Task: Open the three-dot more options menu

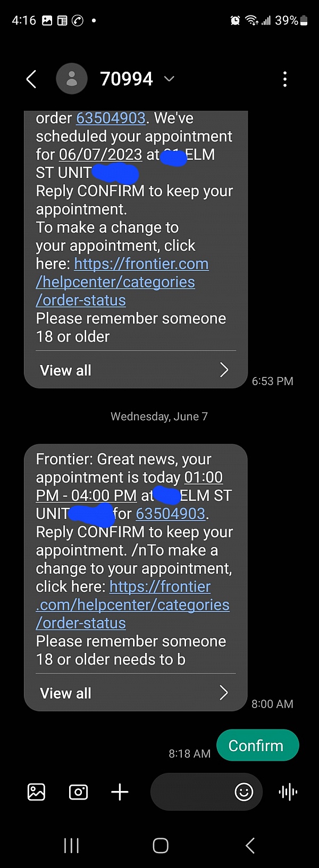Action: tap(285, 79)
